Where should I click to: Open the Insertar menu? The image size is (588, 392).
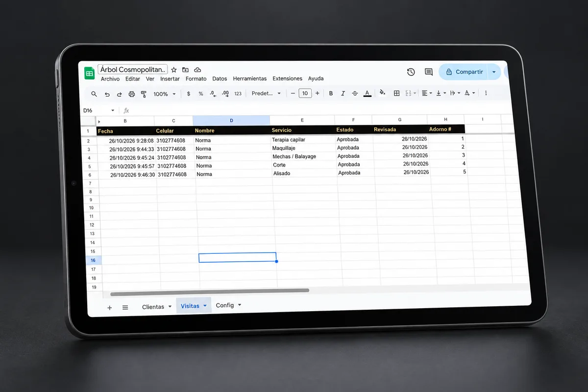pyautogui.click(x=170, y=79)
